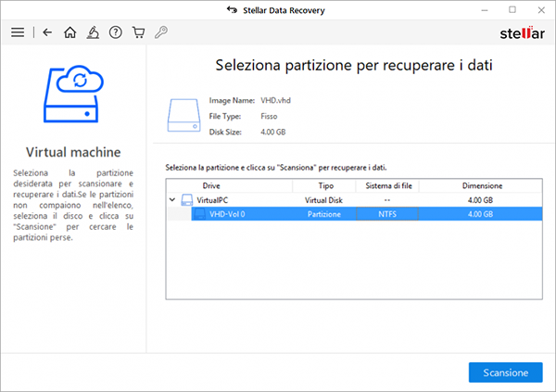Click the VHD-Vol 0 partition icon
This screenshot has width=556, height=392.
click(x=199, y=214)
